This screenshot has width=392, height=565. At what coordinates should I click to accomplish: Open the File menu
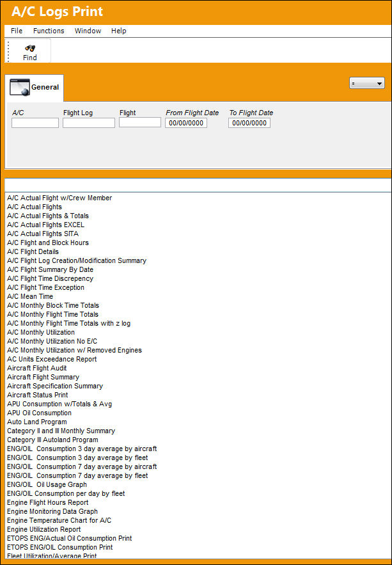pyautogui.click(x=17, y=31)
